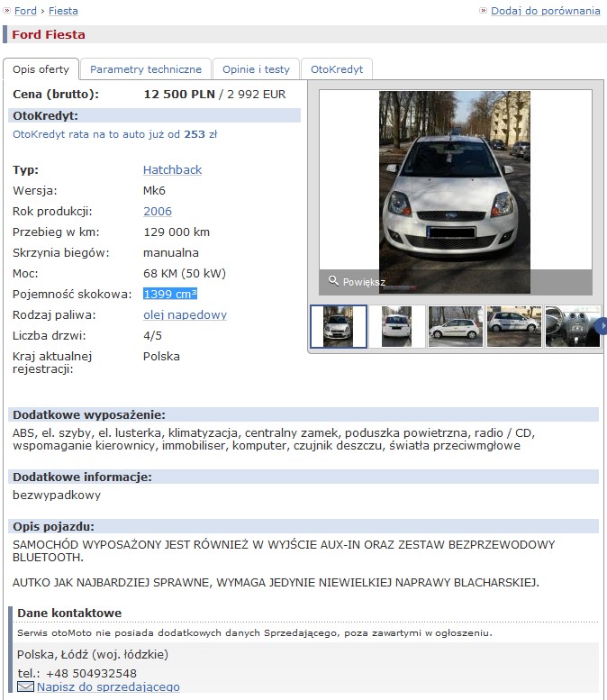Open the Fiesta breadcrumb link

point(63,11)
